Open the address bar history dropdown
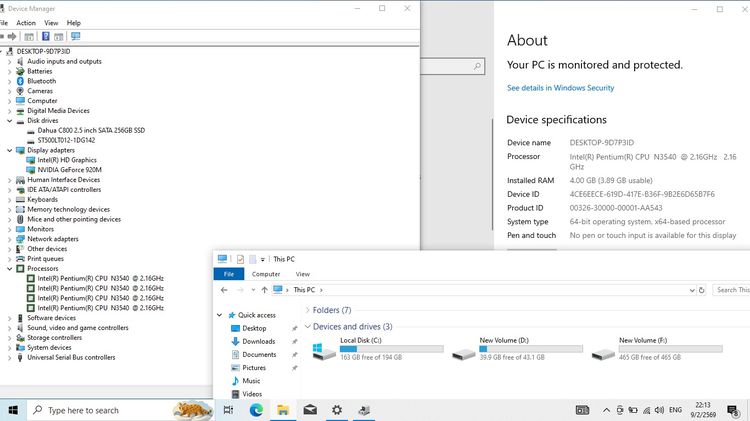The height and width of the screenshot is (421, 750). [x=692, y=290]
